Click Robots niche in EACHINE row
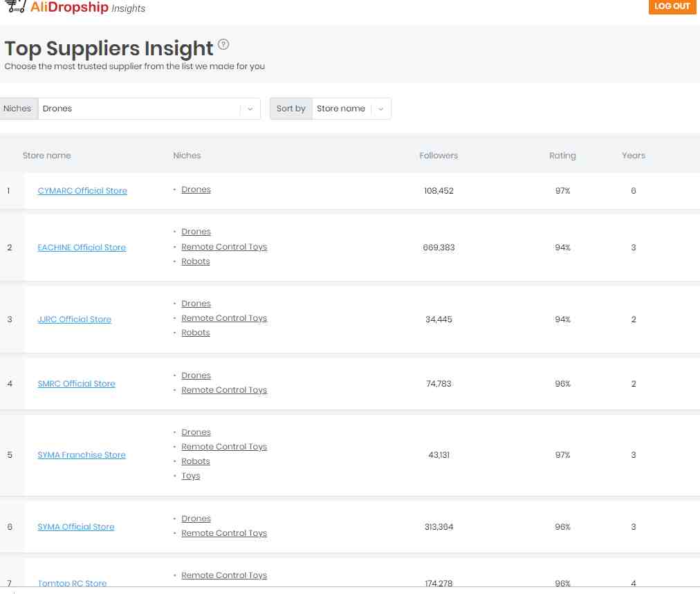 tap(196, 261)
